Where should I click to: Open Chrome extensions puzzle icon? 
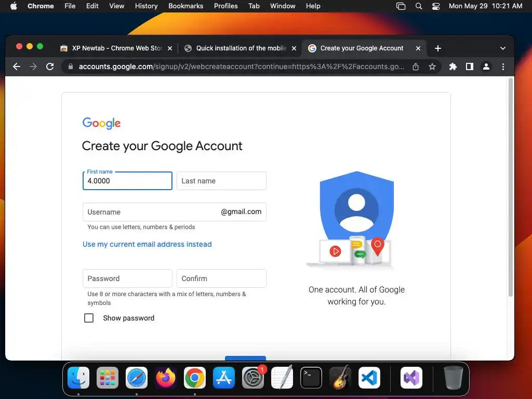click(x=453, y=66)
